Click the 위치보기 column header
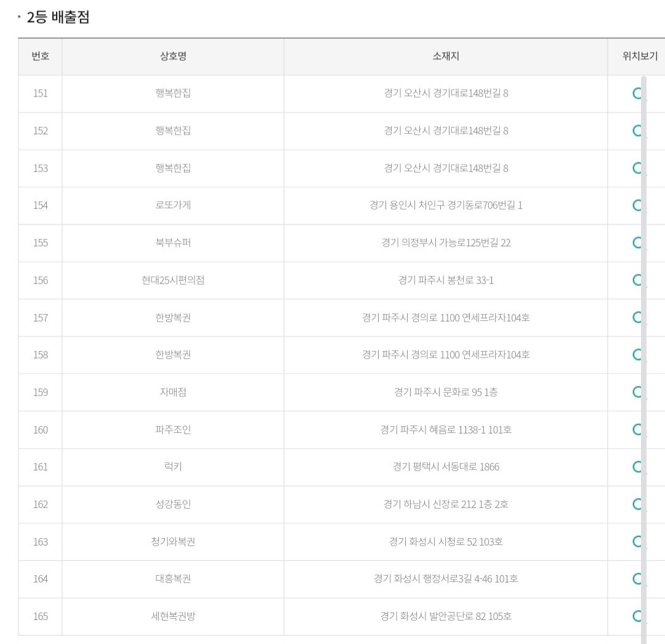This screenshot has height=644, width=665. click(x=640, y=57)
